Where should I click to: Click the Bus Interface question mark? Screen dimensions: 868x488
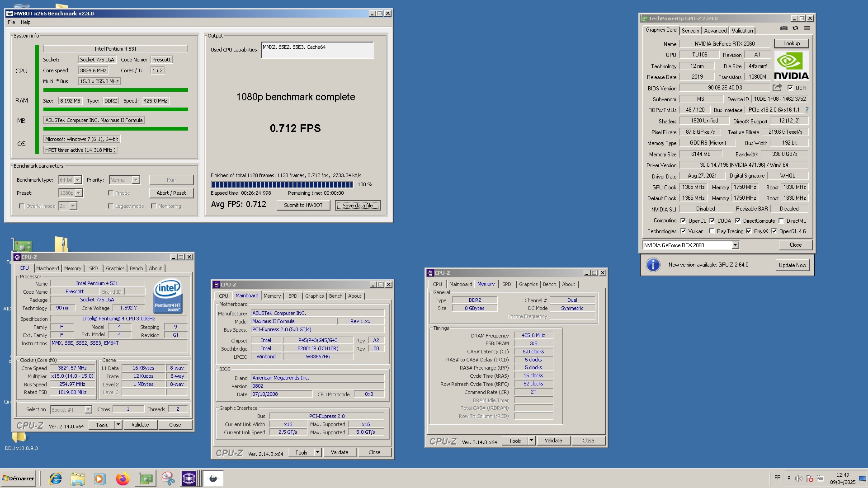pos(807,110)
